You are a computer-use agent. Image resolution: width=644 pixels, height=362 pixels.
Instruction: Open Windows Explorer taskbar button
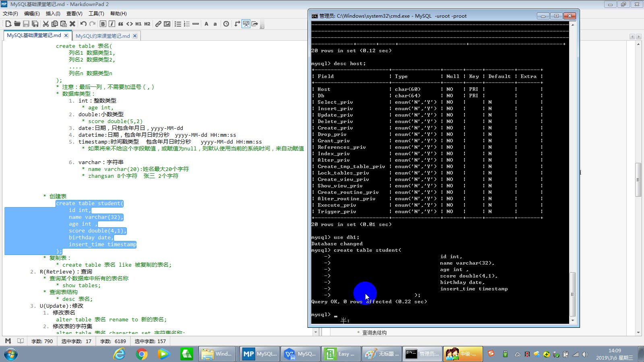point(217,354)
